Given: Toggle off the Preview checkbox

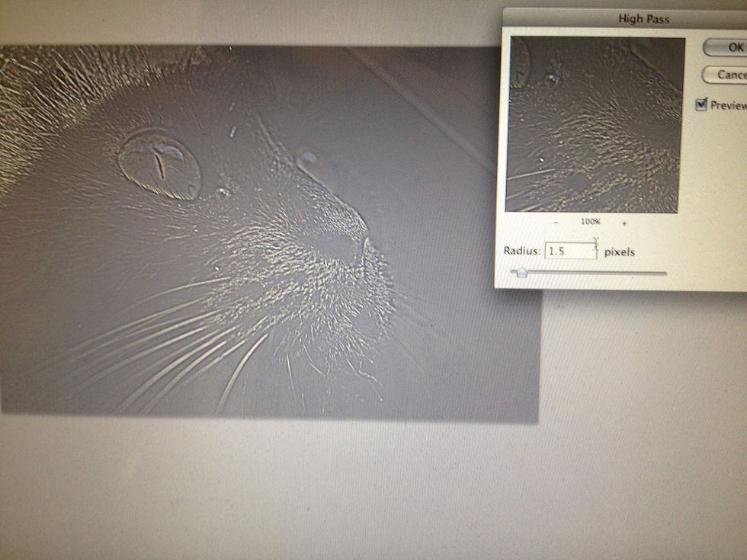Looking at the screenshot, I should pos(702,106).
